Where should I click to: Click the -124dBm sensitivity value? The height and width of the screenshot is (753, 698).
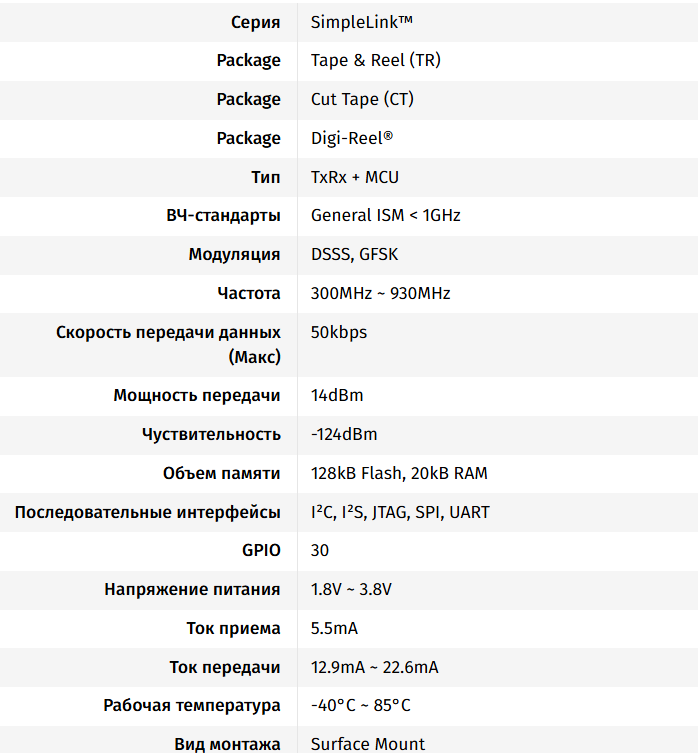tap(344, 434)
